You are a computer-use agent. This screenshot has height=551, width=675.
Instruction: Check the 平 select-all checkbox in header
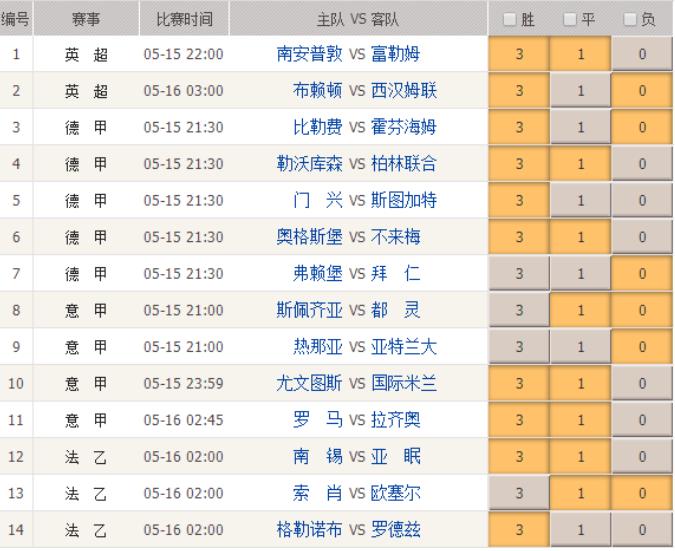pos(569,19)
